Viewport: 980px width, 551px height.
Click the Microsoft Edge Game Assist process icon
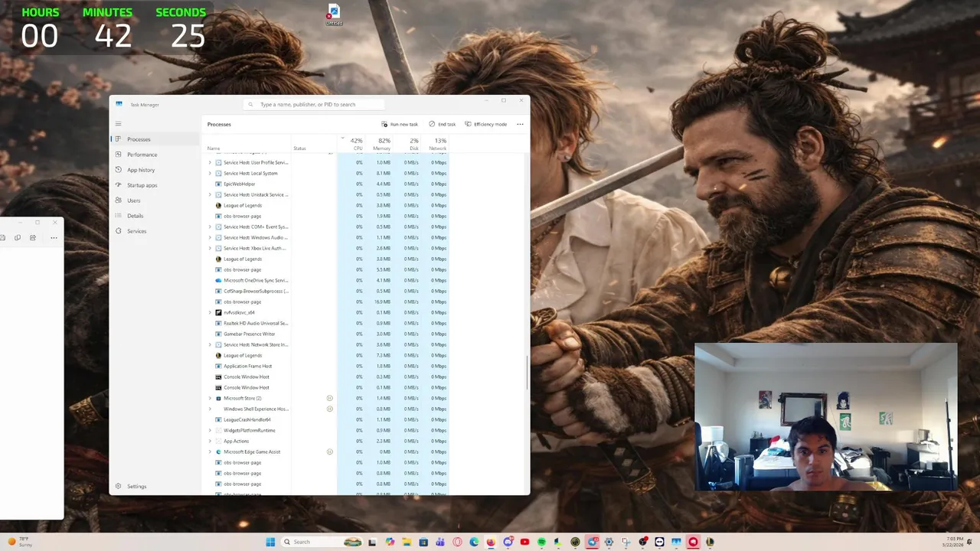(x=218, y=452)
